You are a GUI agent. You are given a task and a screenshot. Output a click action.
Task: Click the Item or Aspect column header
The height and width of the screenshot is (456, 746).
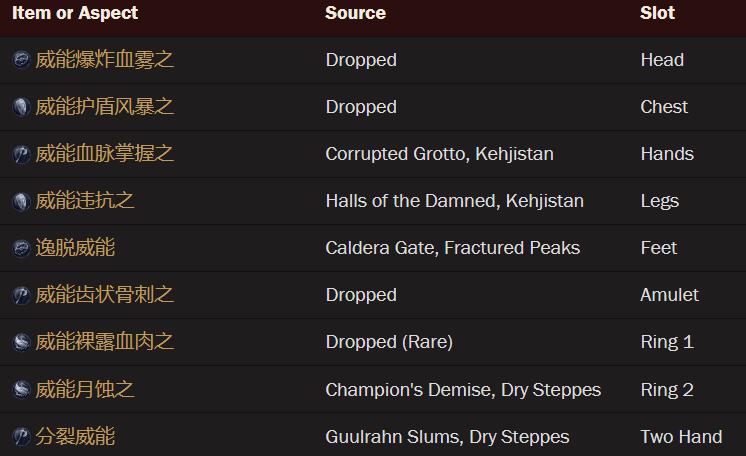[75, 13]
